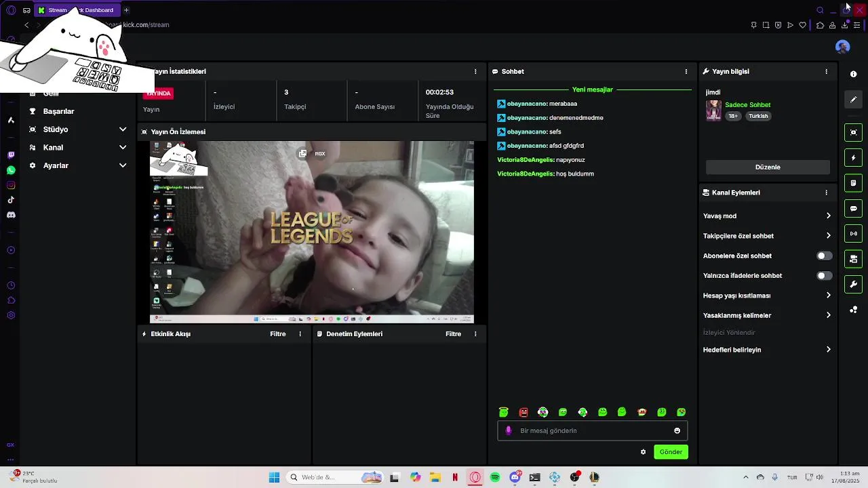Click the browser search magnifier icon

click(x=820, y=10)
